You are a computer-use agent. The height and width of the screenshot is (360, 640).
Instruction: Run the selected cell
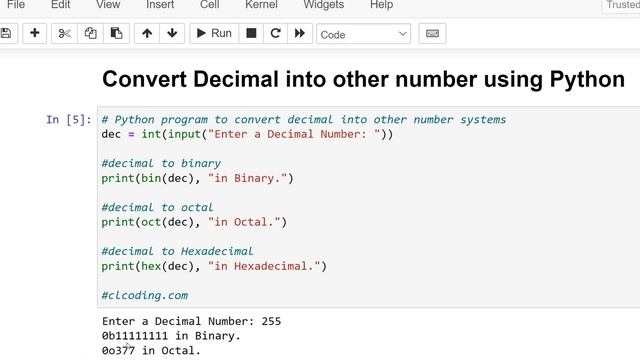214,33
